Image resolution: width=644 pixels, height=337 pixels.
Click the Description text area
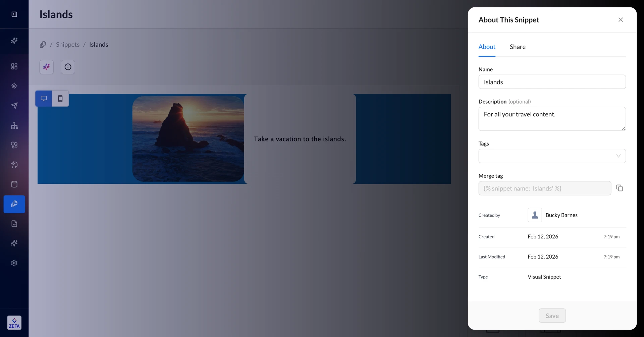point(552,119)
